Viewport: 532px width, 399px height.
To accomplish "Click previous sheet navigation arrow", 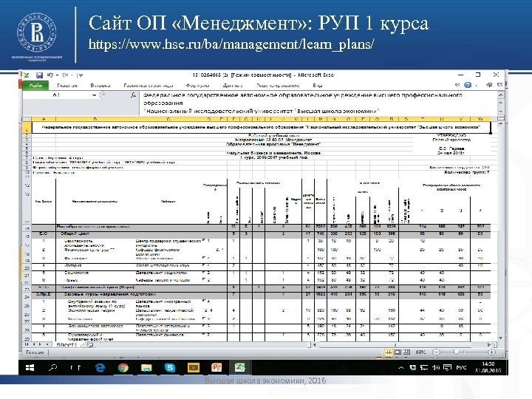I will (x=33, y=344).
